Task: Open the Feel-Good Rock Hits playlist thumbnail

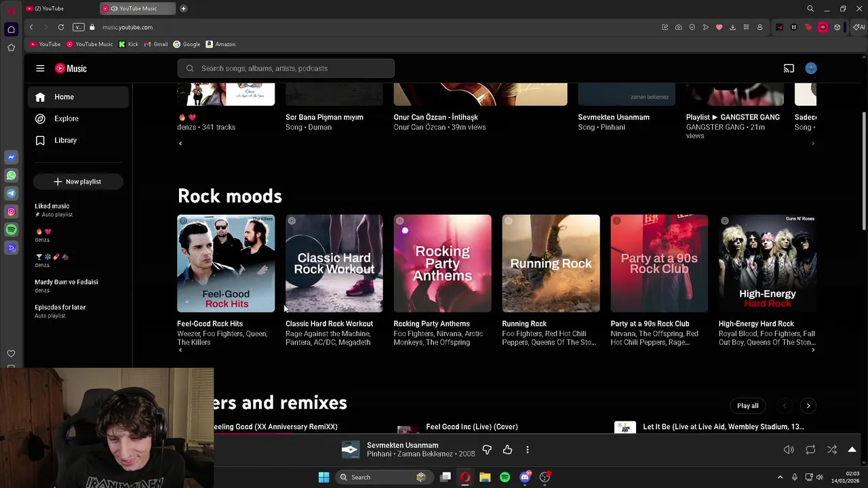Action: tap(226, 264)
